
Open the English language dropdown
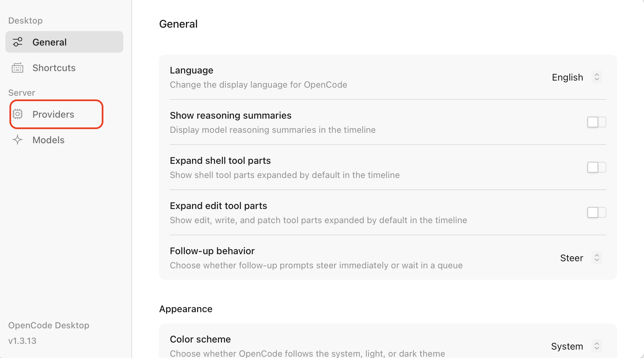[568, 77]
